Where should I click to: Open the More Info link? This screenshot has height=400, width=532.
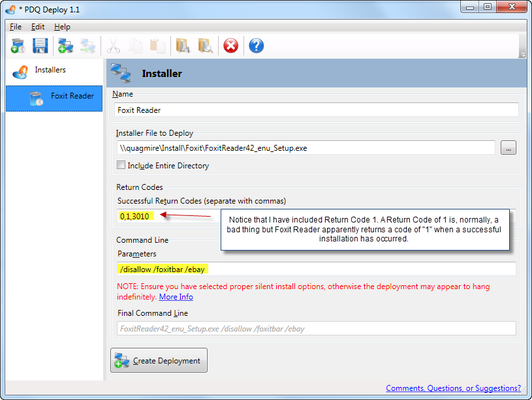176,297
